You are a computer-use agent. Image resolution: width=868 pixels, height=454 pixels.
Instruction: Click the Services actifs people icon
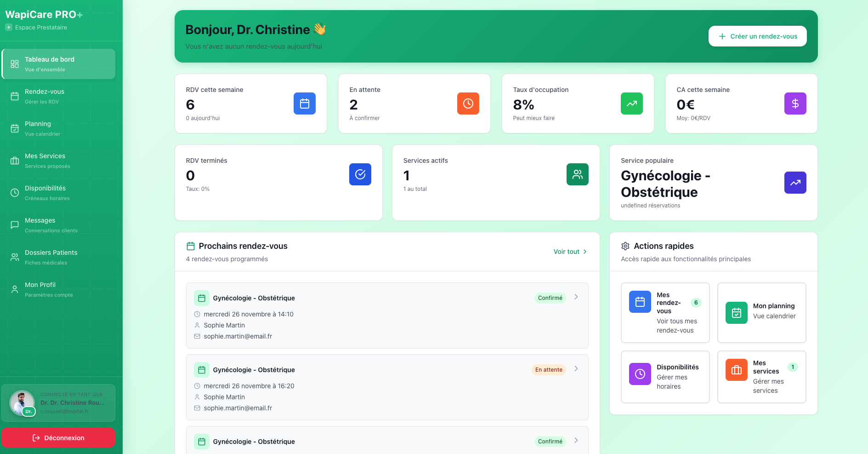pos(578,174)
